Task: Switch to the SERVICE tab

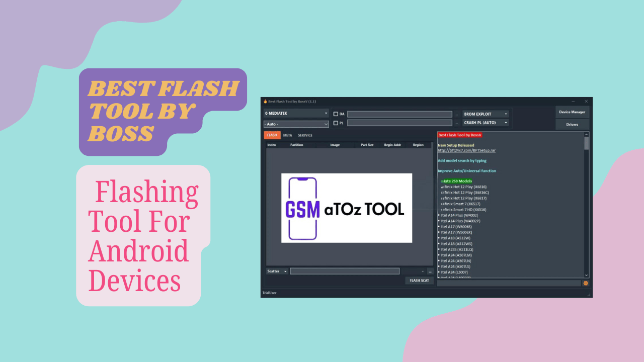Action: coord(305,135)
